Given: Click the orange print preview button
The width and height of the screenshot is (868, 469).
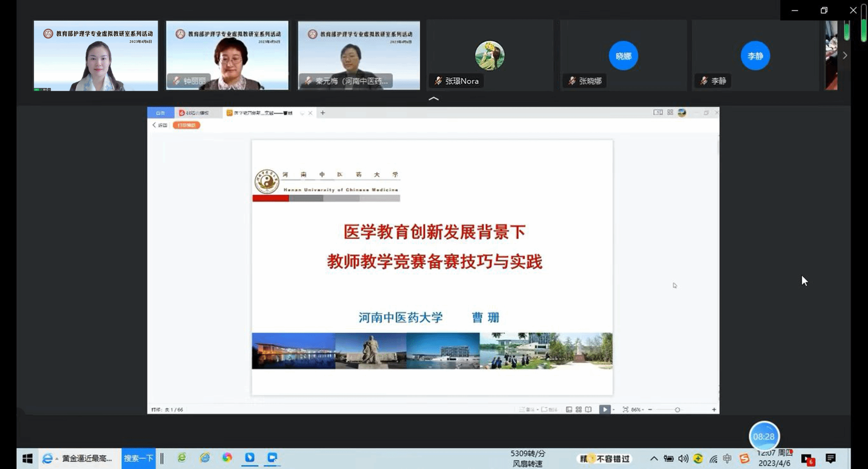Looking at the screenshot, I should click(186, 125).
